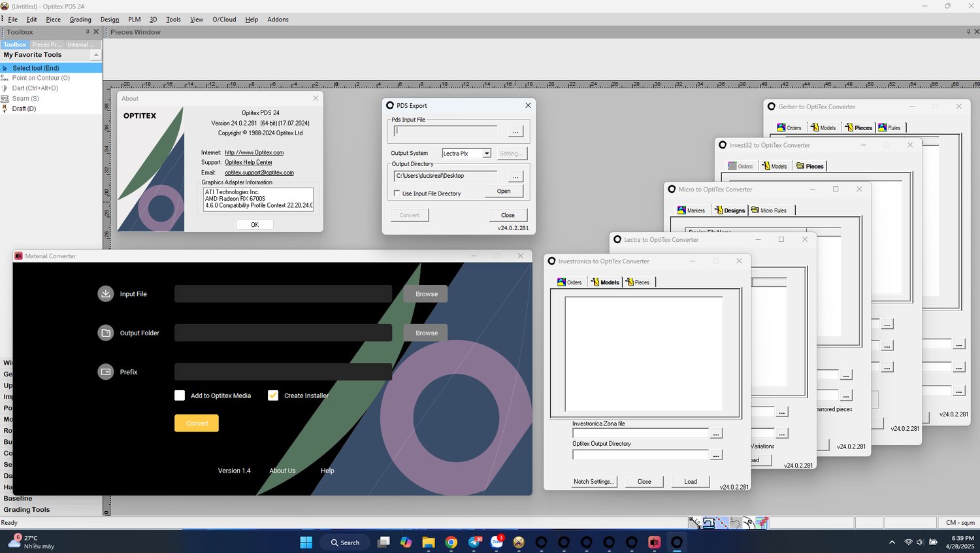Pin the Toolbox panel with pushpin icon
The width and height of the screenshot is (980, 553).
88,31
